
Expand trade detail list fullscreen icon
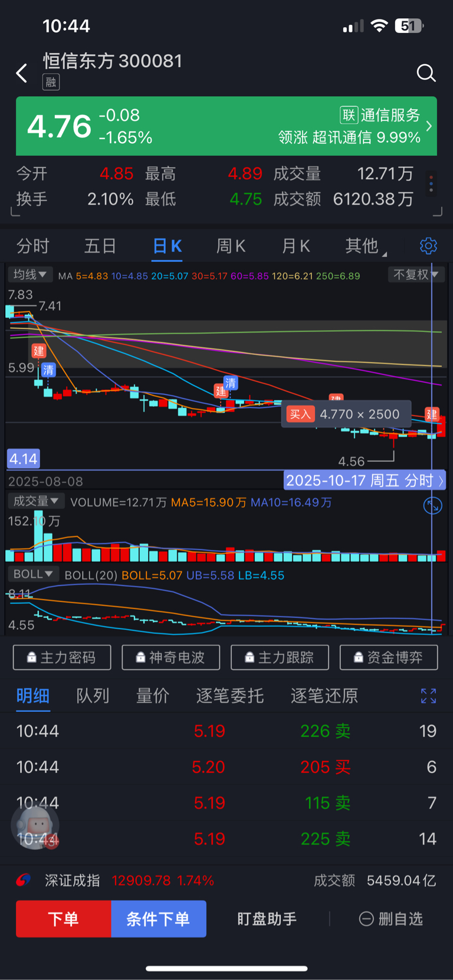tap(428, 696)
